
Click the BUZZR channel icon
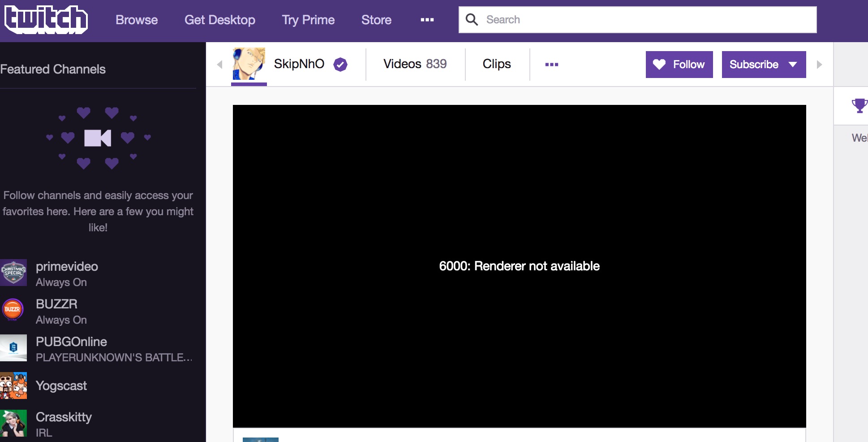pyautogui.click(x=14, y=310)
